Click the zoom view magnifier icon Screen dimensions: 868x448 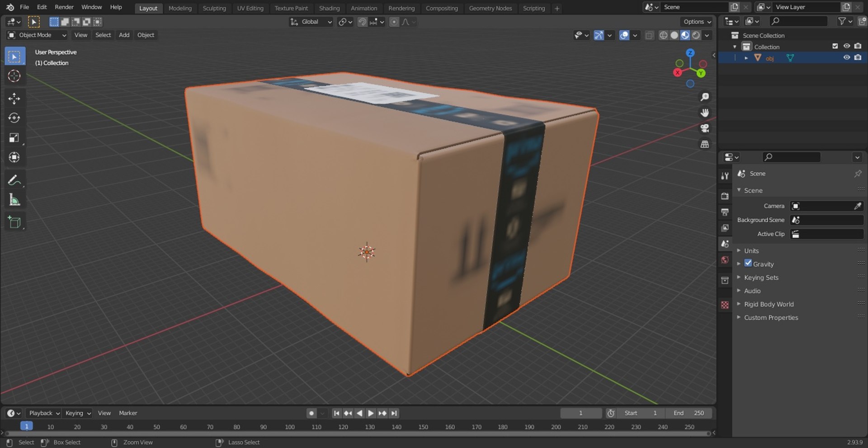pyautogui.click(x=704, y=97)
